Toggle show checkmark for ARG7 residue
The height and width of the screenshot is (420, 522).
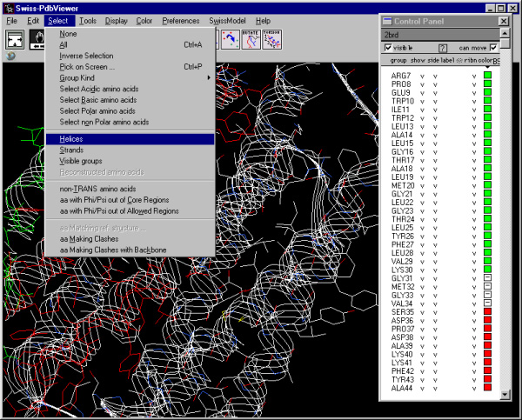coord(422,76)
